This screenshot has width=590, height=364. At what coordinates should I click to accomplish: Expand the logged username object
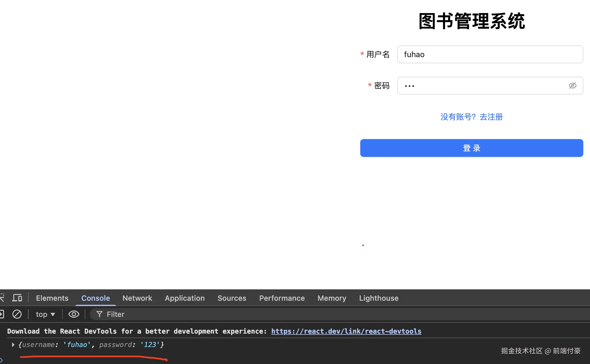point(13,345)
